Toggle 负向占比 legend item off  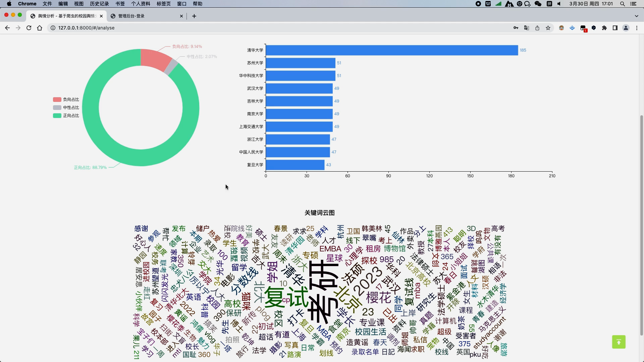pos(66,100)
